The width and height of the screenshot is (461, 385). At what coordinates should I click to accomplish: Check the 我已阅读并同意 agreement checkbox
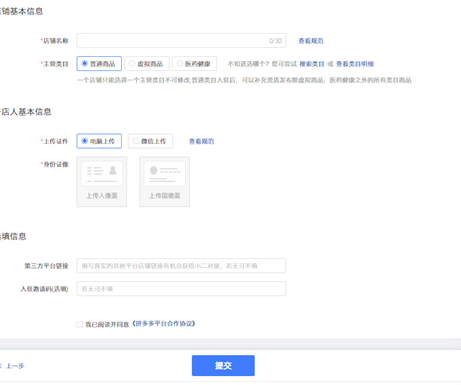(x=80, y=324)
